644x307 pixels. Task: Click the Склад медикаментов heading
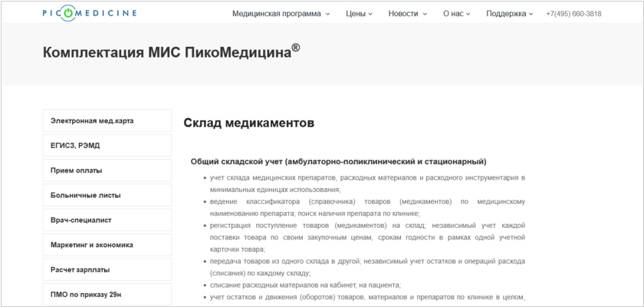point(249,123)
